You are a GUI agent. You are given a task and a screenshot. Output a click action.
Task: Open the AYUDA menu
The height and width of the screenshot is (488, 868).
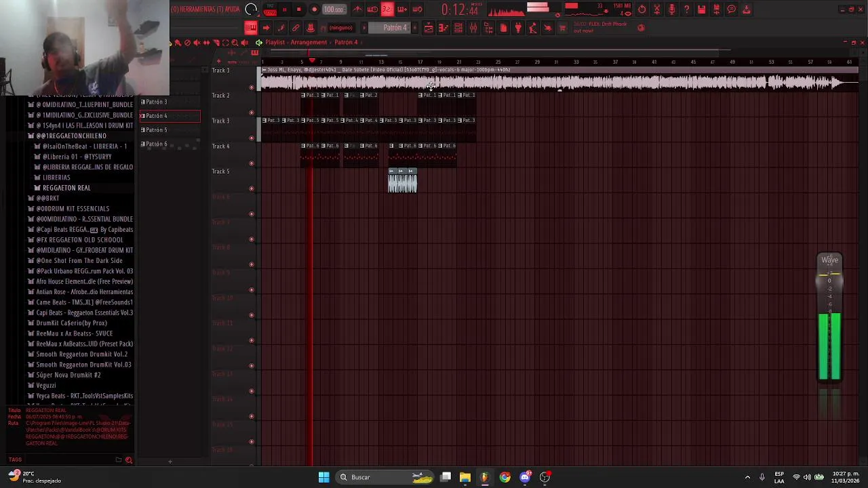tap(232, 9)
